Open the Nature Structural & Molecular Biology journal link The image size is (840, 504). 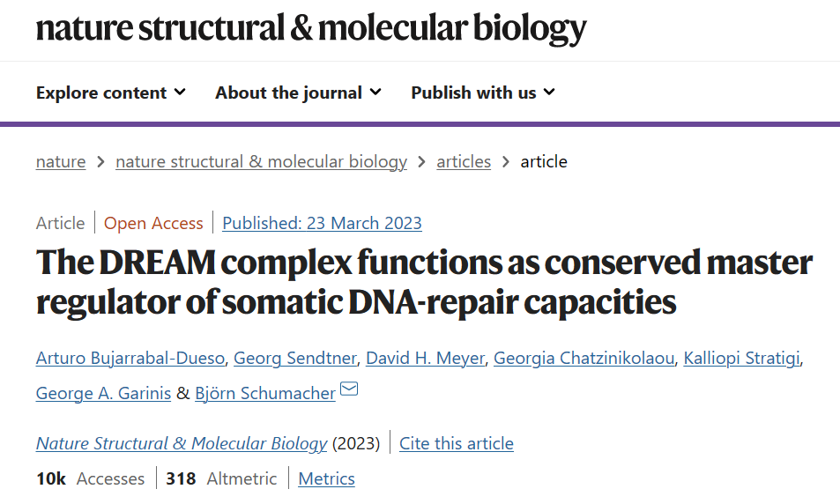[182, 443]
